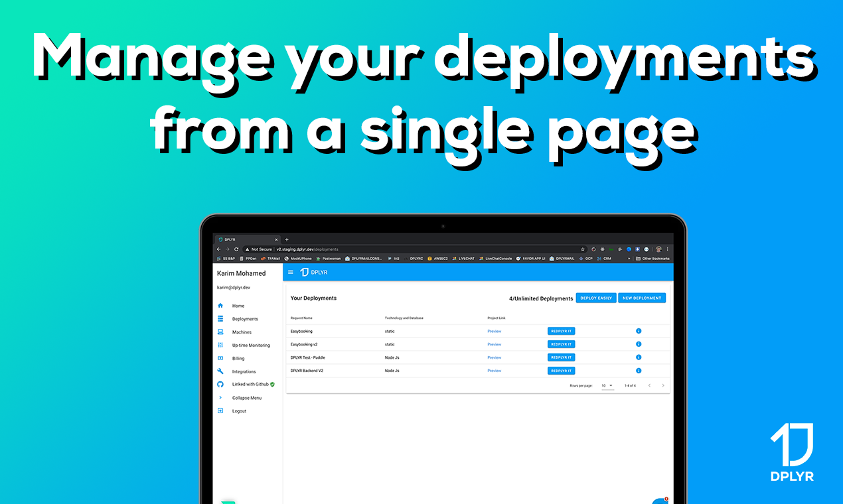Click the Logout icon in the sidebar

tap(220, 410)
